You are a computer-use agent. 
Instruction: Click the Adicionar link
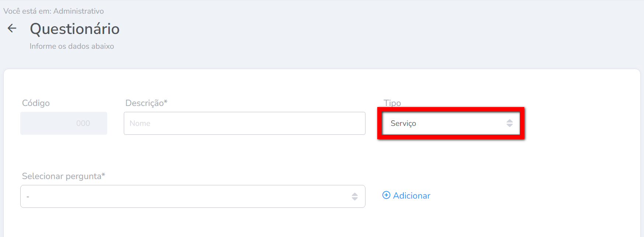click(x=411, y=196)
